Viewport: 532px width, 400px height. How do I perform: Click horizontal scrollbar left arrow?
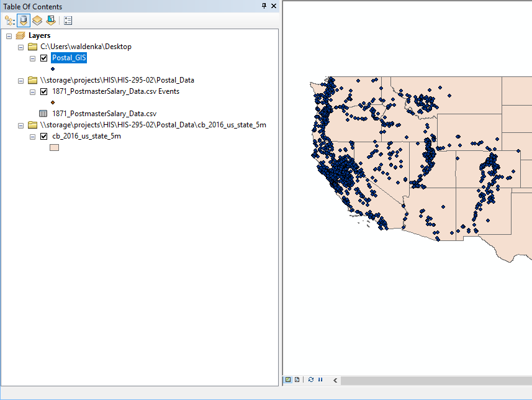coord(335,380)
